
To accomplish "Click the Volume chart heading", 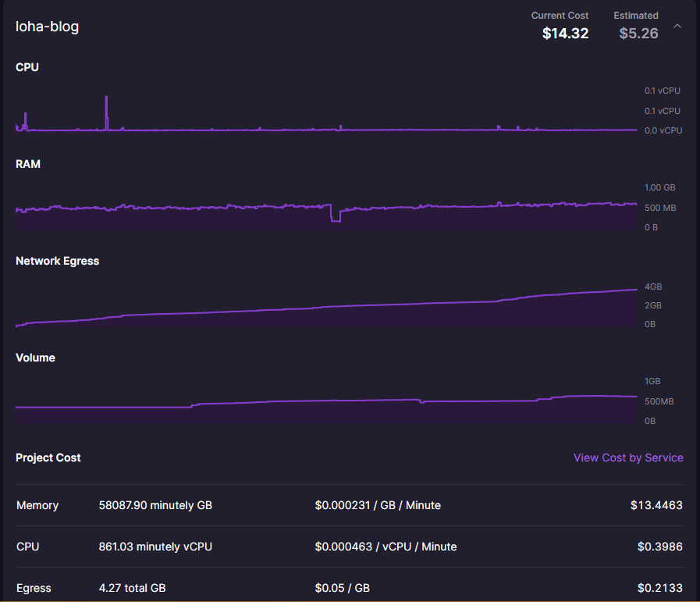I will (35, 358).
